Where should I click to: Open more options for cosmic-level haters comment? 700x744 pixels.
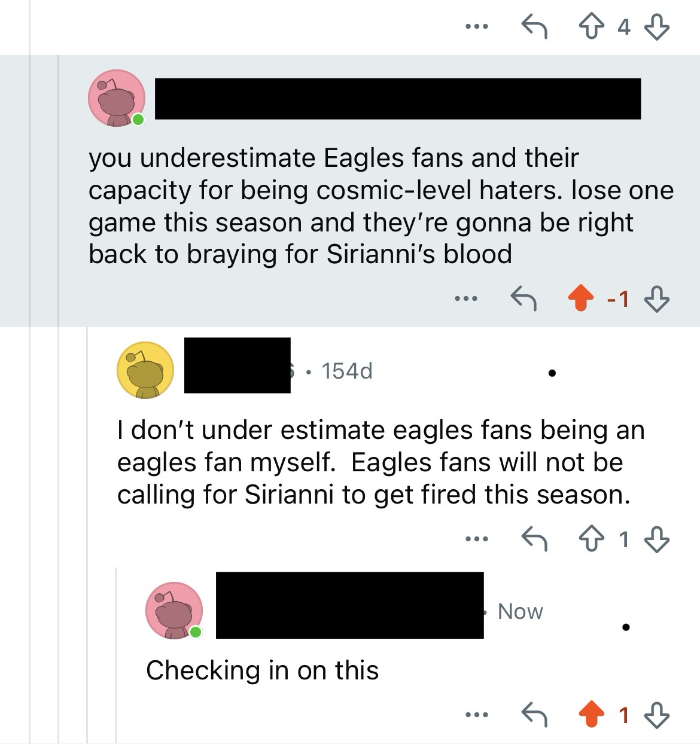(465, 298)
